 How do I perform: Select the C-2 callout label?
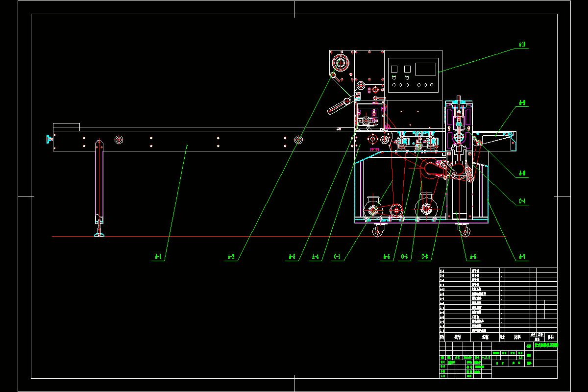[x=404, y=256]
